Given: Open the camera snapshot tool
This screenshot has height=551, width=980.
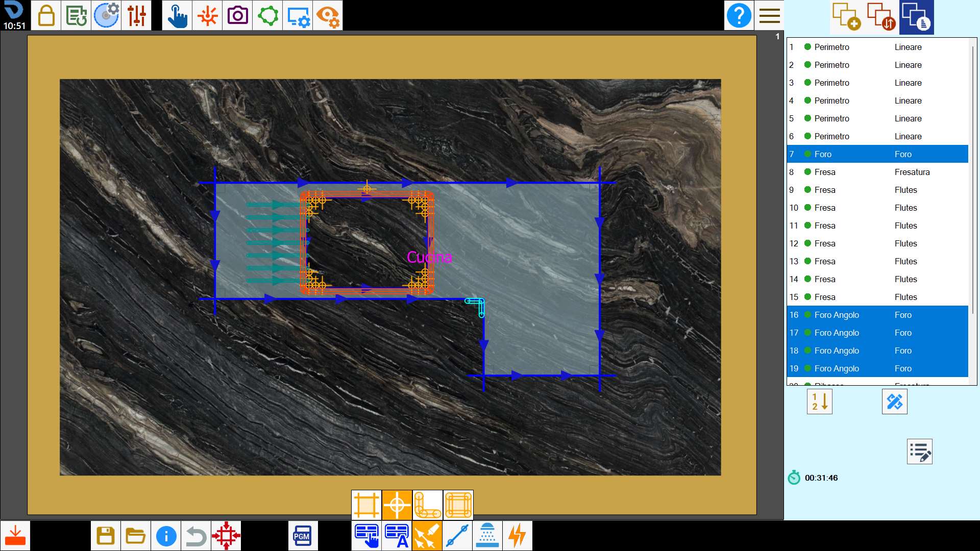Looking at the screenshot, I should click(237, 15).
